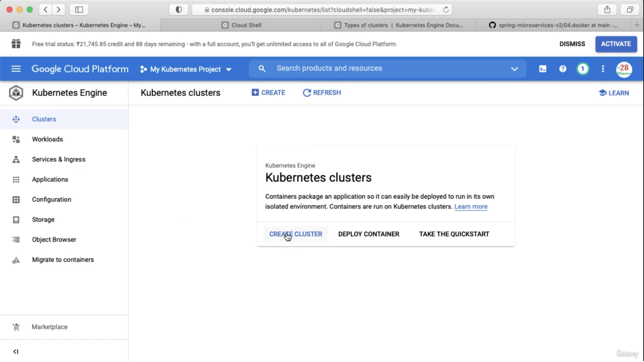Click the Kubernetes Engine hexagon logo
Image resolution: width=644 pixels, height=362 pixels.
click(x=16, y=93)
